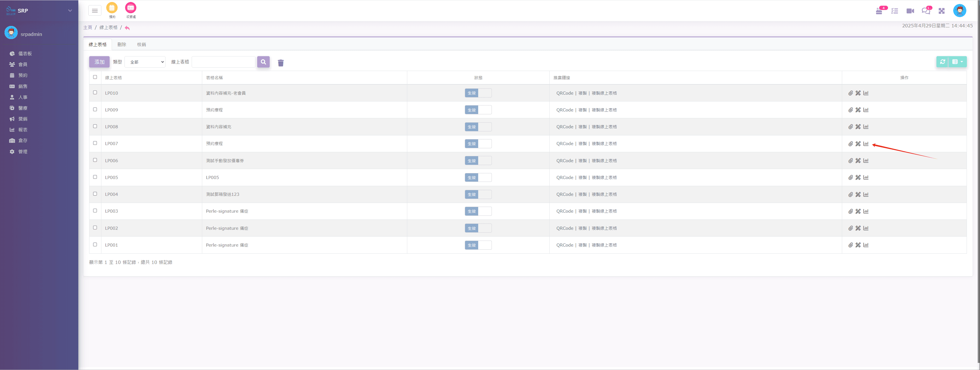Click the paperclip attachment icon for LP010

[x=850, y=93]
